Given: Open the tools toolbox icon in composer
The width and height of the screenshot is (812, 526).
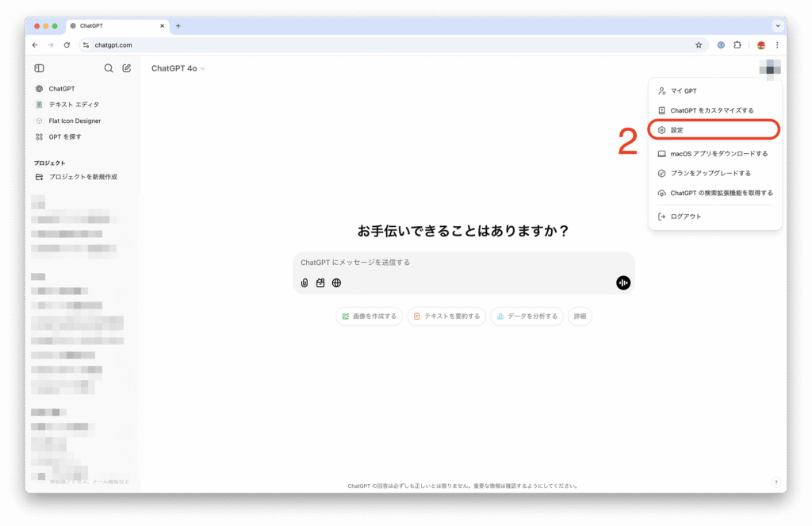Looking at the screenshot, I should [x=320, y=283].
